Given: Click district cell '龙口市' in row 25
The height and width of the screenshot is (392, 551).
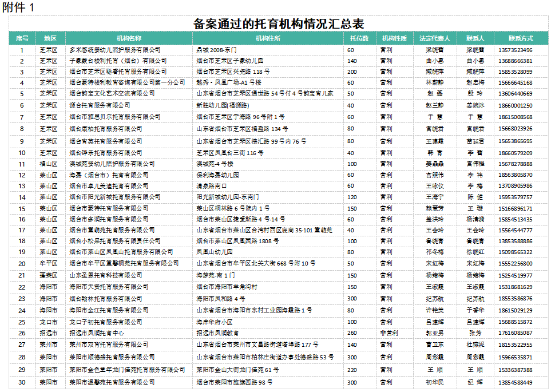Looking at the screenshot, I should (49, 322).
